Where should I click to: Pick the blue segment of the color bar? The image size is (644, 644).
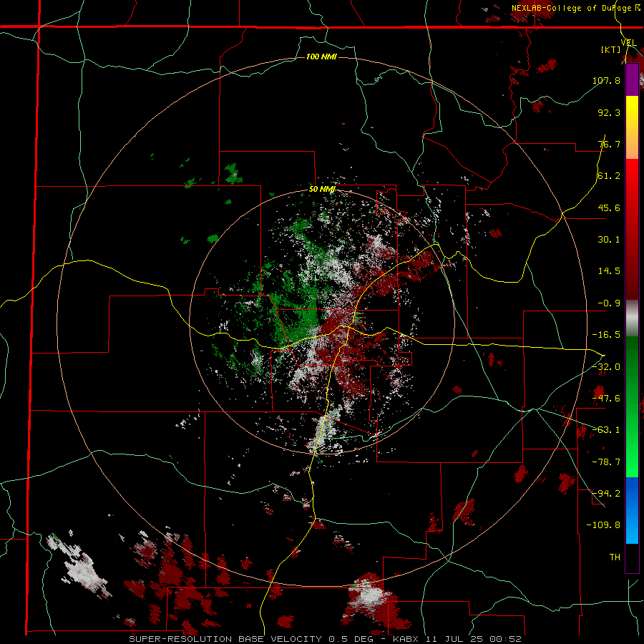coord(632,509)
